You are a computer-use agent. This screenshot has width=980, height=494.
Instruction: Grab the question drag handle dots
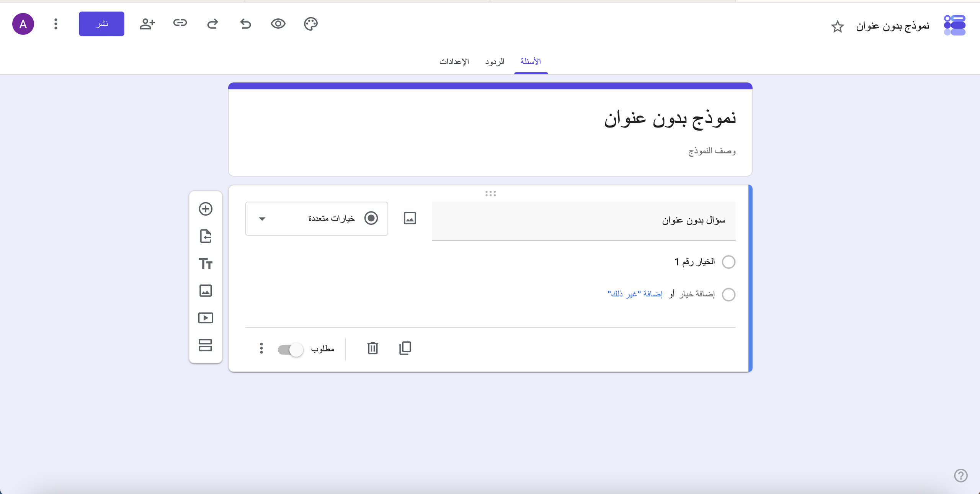490,194
